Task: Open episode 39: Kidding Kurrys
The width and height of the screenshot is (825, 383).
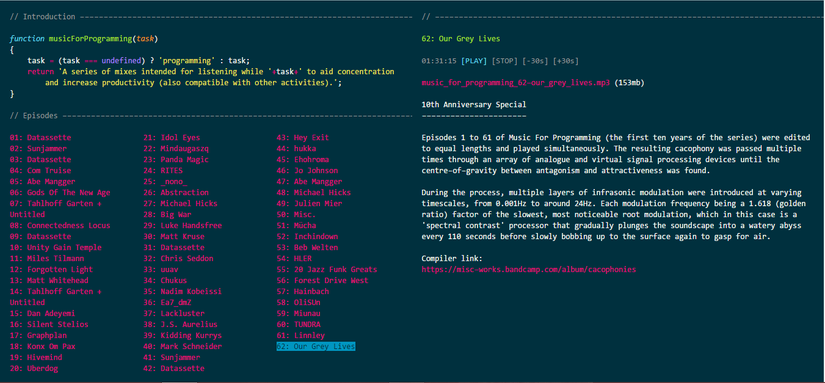Action: click(183, 335)
